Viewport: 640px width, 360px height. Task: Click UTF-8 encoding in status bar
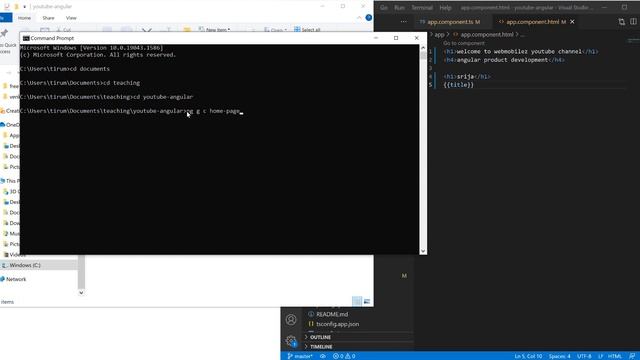584,356
